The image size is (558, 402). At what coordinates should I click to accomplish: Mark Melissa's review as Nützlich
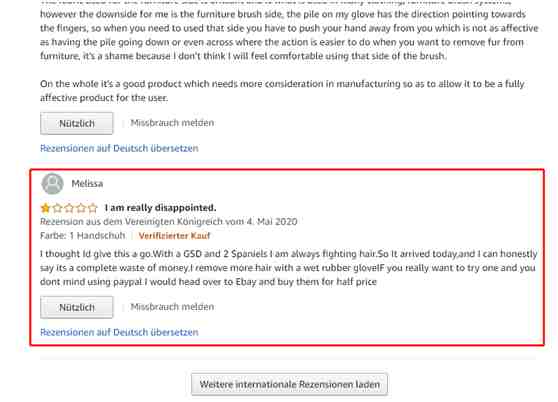coord(77,307)
